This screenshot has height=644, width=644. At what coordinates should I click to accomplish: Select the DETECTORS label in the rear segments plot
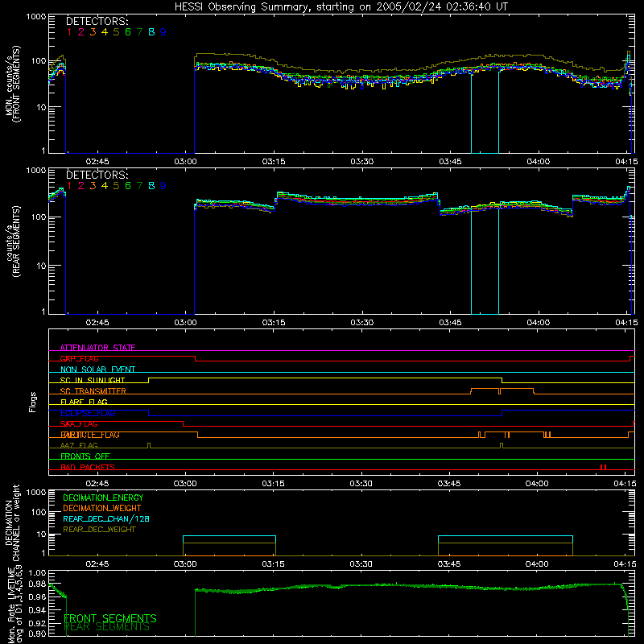(97, 175)
